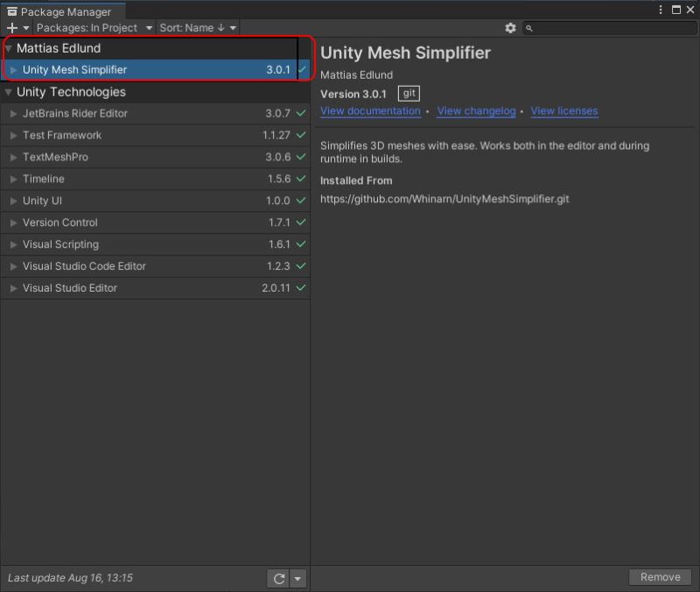The width and height of the screenshot is (700, 592).
Task: Click inside the search field
Action: (604, 28)
